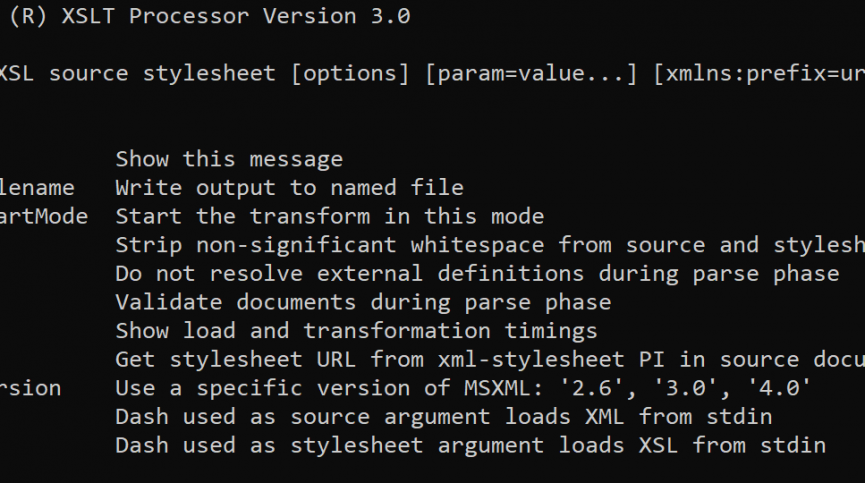Click "Dash used as stylesheet argument" line
This screenshot has height=483, width=865.
coord(470,445)
